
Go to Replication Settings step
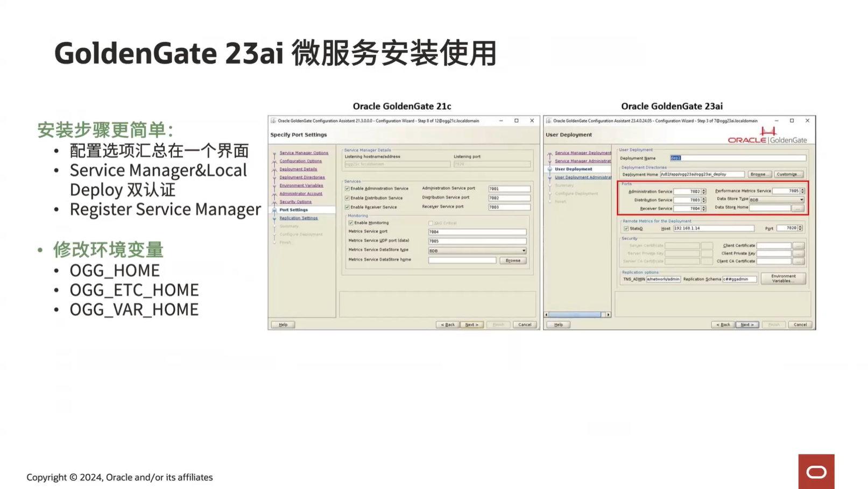click(299, 218)
